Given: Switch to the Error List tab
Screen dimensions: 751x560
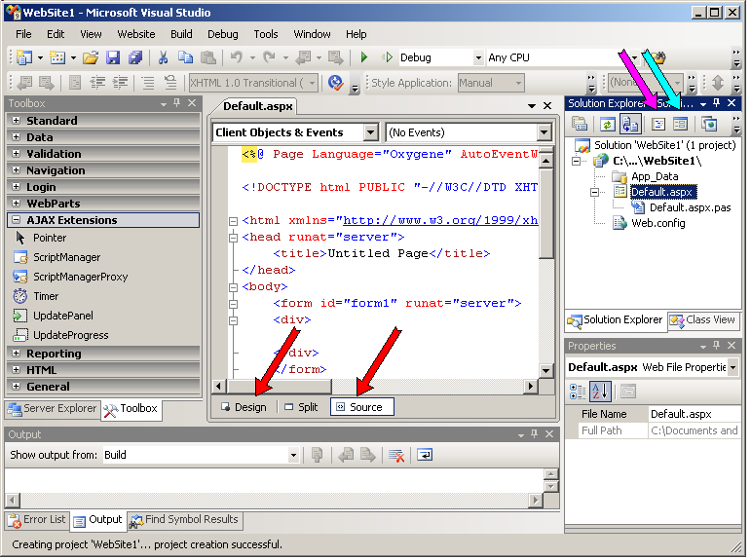Looking at the screenshot, I should tap(37, 520).
